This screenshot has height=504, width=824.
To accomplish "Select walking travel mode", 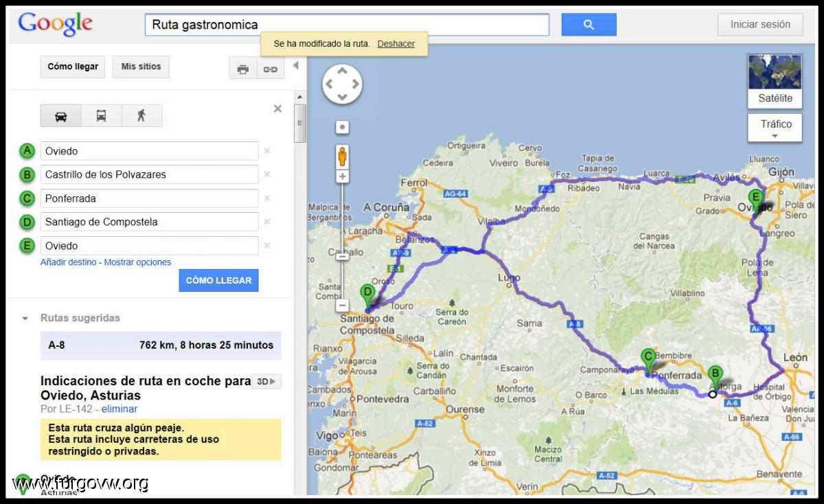I will 141,115.
